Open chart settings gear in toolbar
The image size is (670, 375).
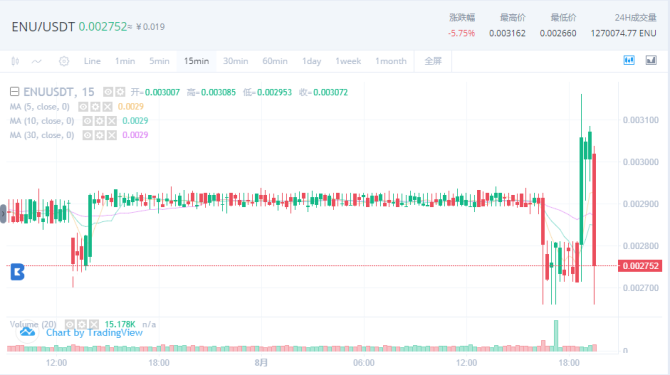(x=64, y=61)
